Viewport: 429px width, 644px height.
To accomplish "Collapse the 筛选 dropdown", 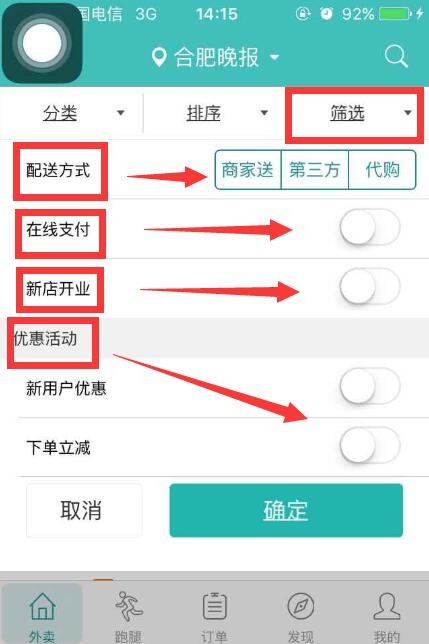I will [x=354, y=113].
